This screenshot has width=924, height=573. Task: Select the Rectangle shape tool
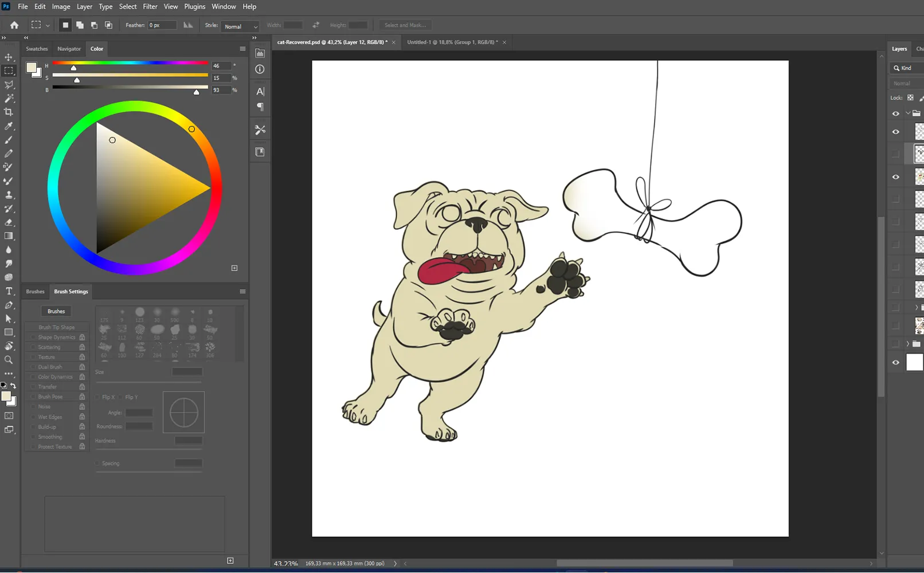click(9, 332)
